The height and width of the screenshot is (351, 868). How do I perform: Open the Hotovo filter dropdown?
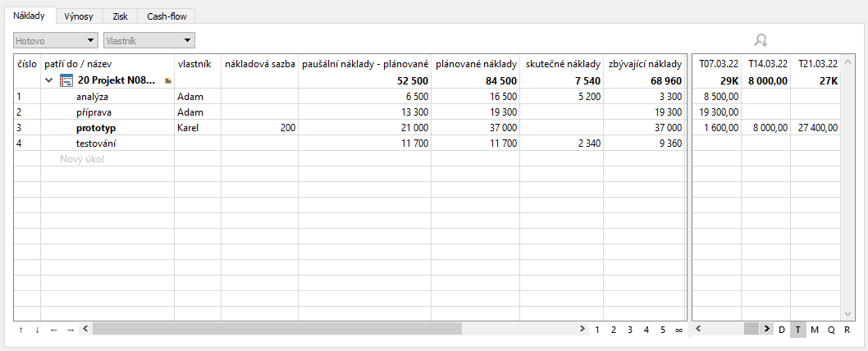click(56, 39)
